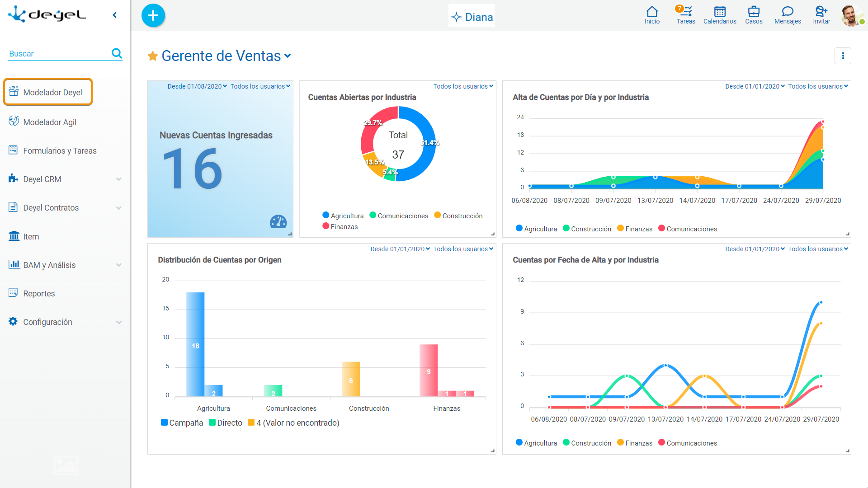Click the search magnifier icon

[117, 53]
